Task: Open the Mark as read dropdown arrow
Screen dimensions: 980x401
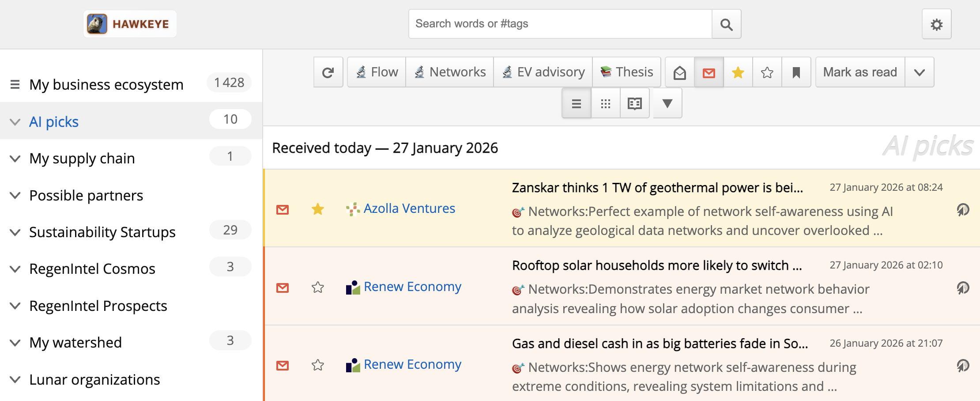Action: (x=920, y=72)
